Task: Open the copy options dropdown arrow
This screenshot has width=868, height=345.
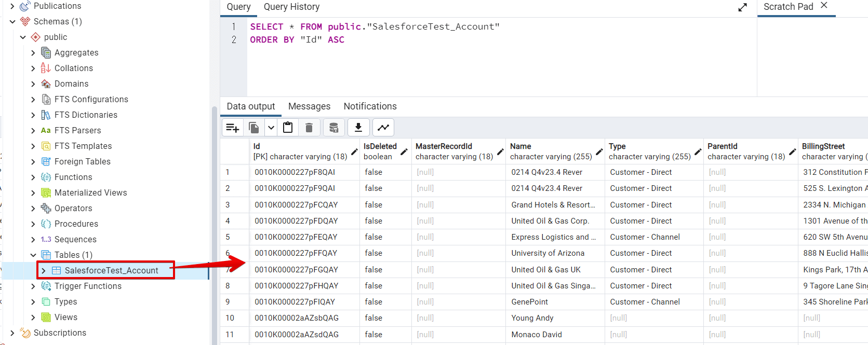Action: [271, 128]
